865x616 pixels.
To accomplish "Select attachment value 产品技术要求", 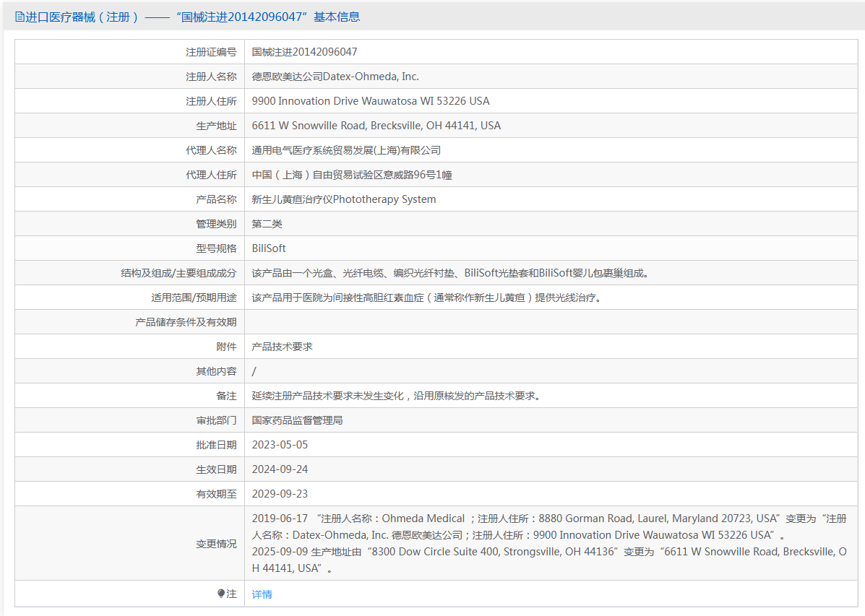I will (x=283, y=347).
